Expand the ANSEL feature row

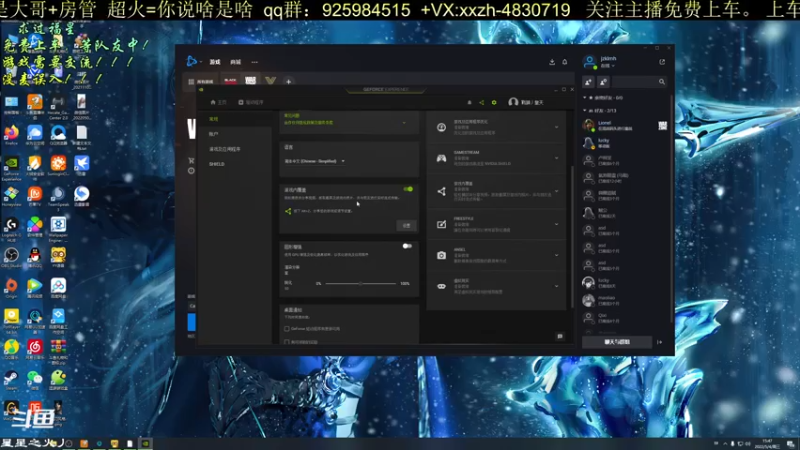point(557,255)
